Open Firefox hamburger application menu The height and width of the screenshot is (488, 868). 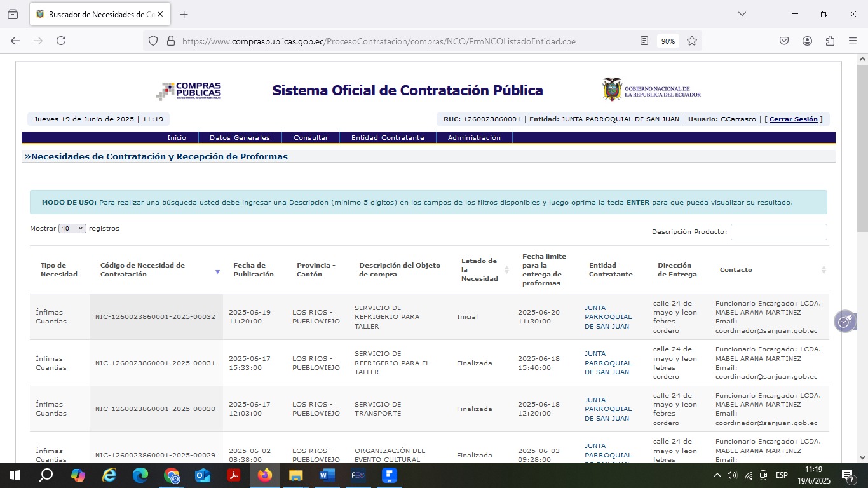tap(853, 41)
